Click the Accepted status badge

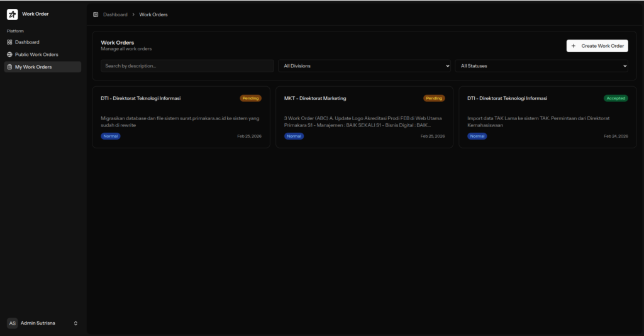point(616,98)
